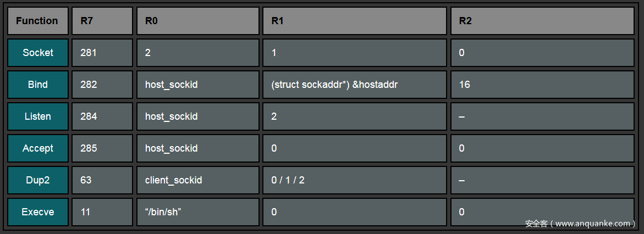
Task: Click the Dup2 function cell
Action: coord(37,180)
